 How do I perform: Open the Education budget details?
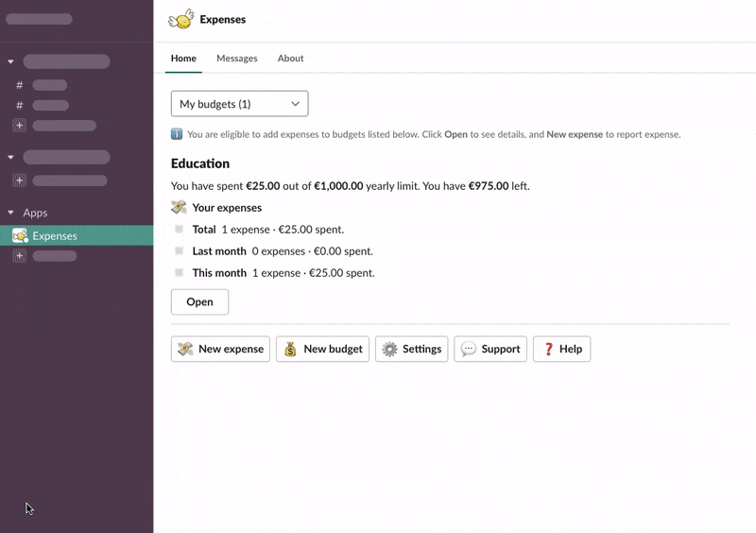[199, 302]
